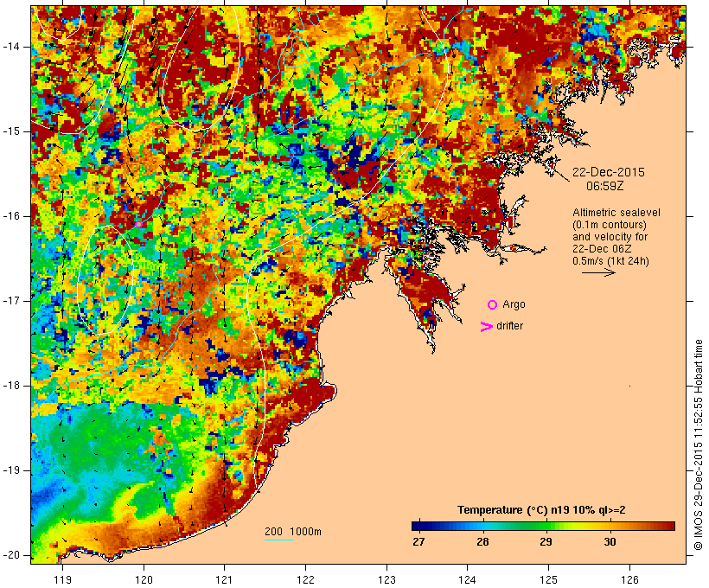Image resolution: width=709 pixels, height=588 pixels.
Task: Click the "0.5m/s (1kt 24h)" text
Action: click(x=610, y=261)
